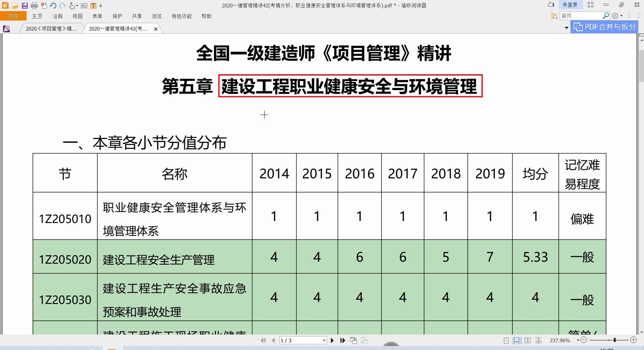Toggle continuous facing page layout
Screen dimensions: 644x350
click(539, 340)
